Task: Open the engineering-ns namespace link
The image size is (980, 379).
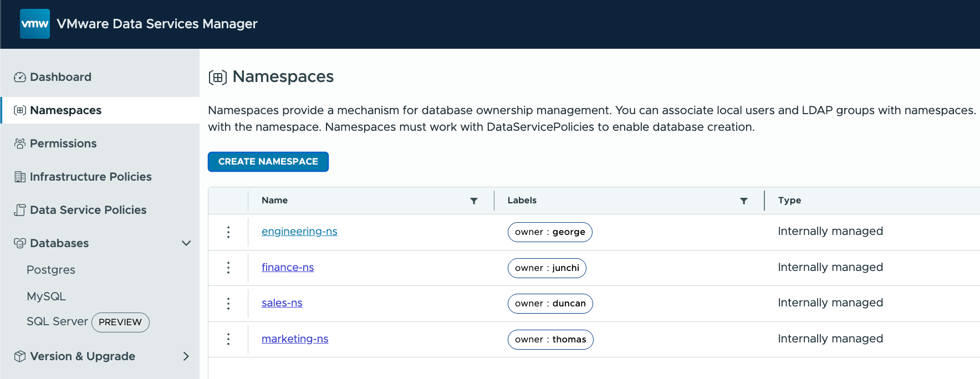Action: (299, 231)
